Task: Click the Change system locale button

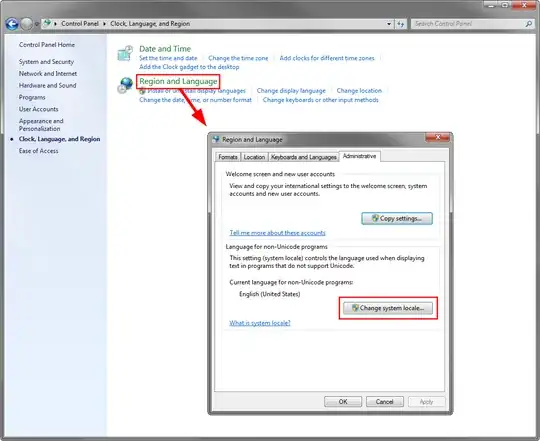Action: click(x=388, y=308)
